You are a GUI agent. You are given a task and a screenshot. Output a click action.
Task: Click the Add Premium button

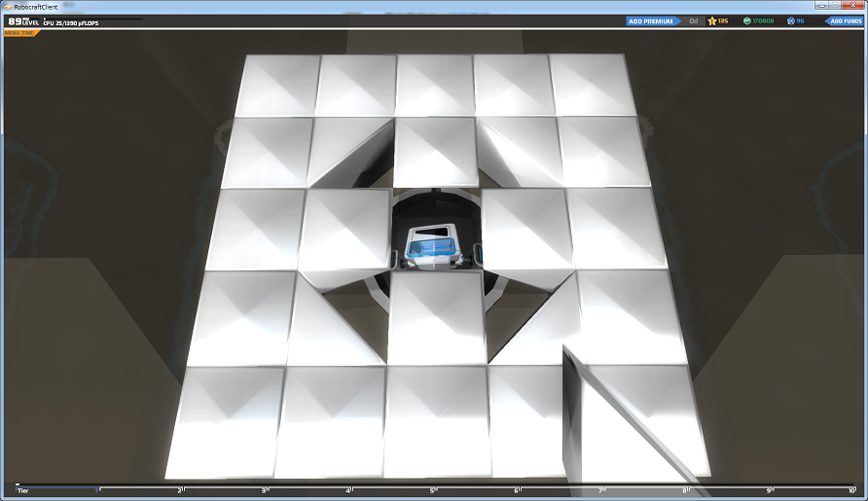tap(653, 21)
